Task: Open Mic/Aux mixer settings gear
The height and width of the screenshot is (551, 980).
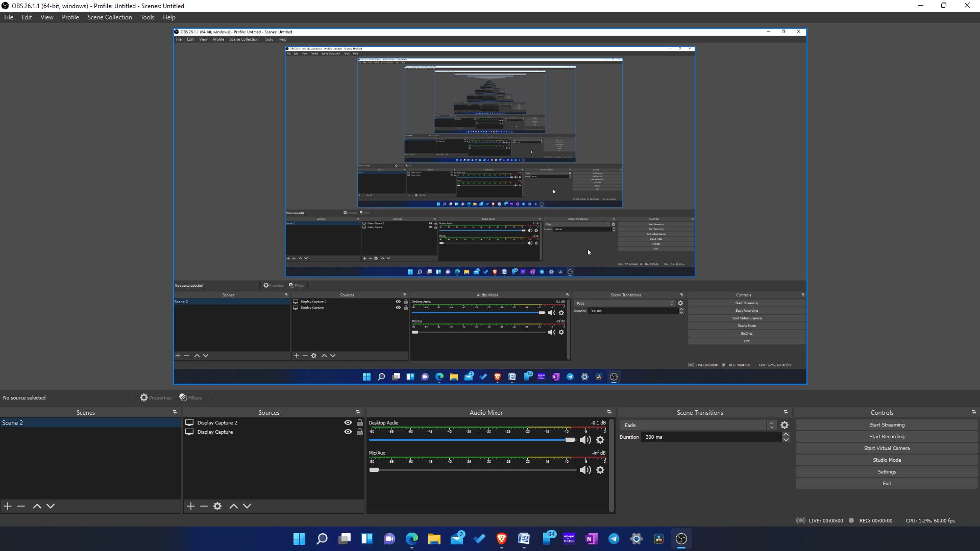Action: click(600, 469)
